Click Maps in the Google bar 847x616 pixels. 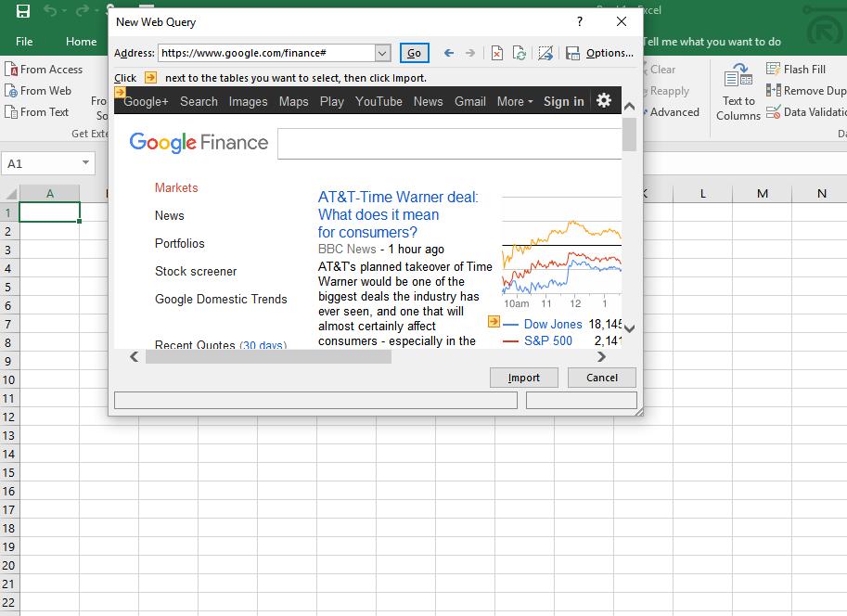click(x=293, y=102)
